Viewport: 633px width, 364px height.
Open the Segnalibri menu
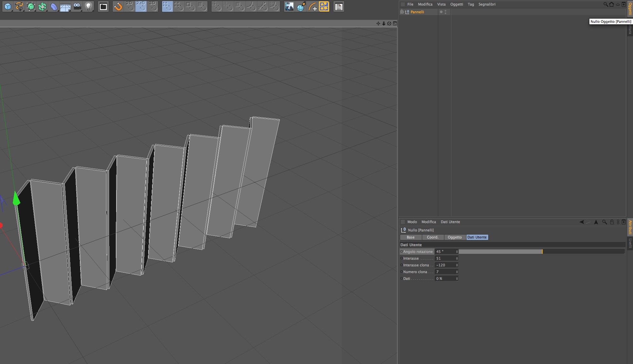[x=487, y=4]
